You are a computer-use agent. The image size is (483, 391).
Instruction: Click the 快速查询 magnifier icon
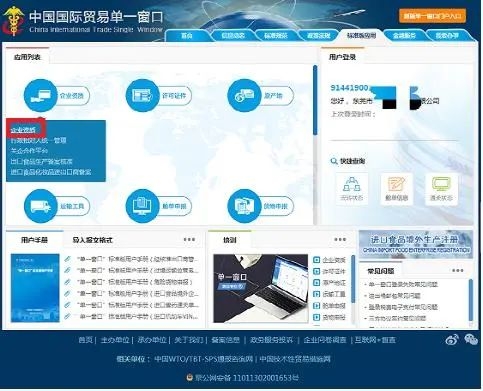tap(334, 161)
